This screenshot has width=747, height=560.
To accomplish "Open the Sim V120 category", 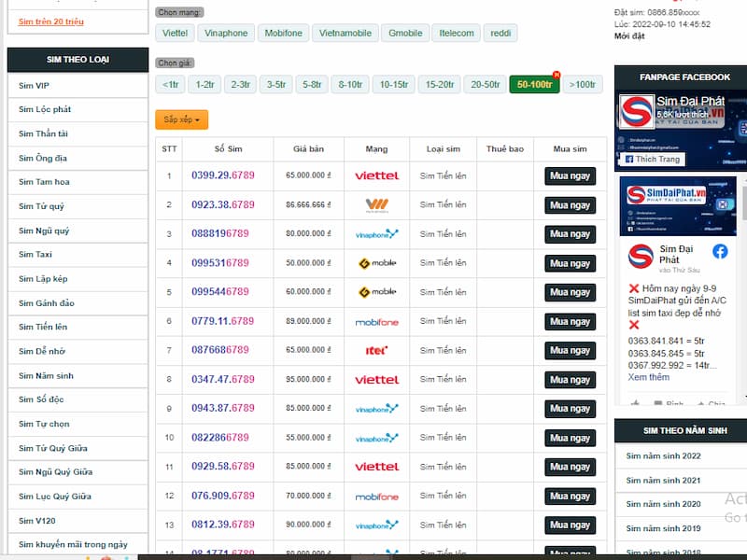I will (x=78, y=521).
